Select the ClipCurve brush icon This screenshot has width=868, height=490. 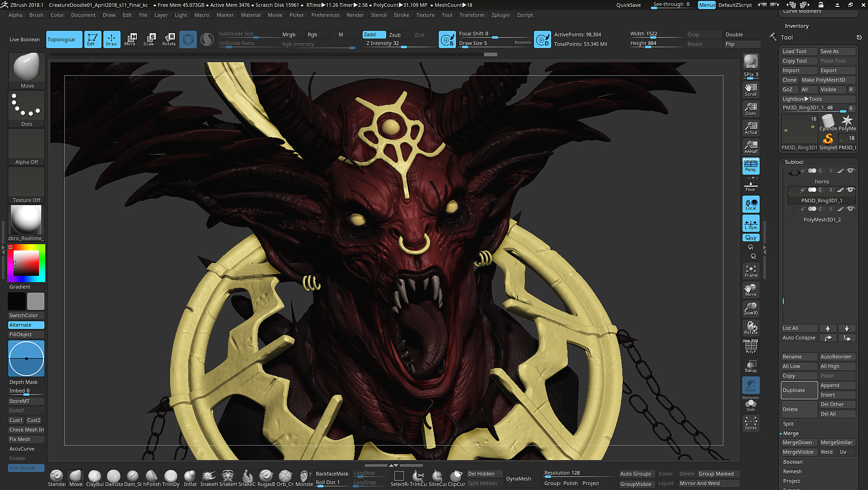(x=456, y=479)
